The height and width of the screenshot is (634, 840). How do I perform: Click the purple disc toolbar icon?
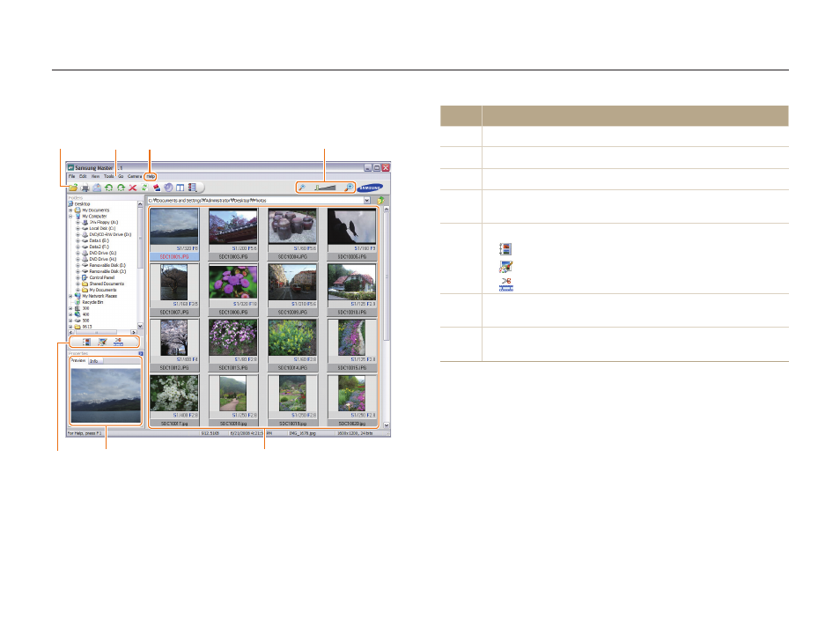pos(168,188)
